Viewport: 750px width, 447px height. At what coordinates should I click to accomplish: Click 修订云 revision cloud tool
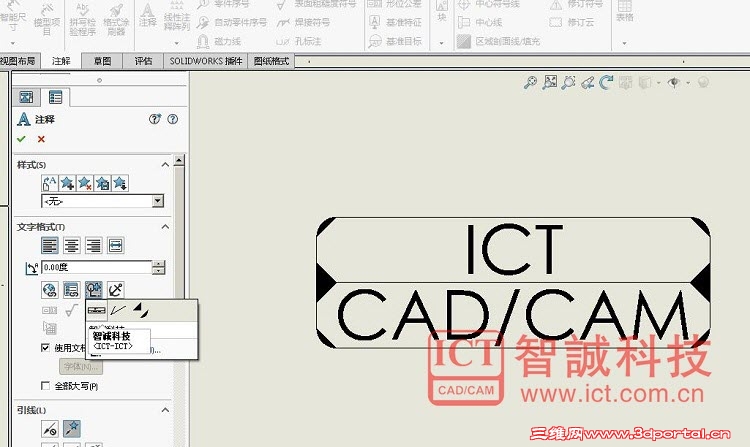coord(572,22)
